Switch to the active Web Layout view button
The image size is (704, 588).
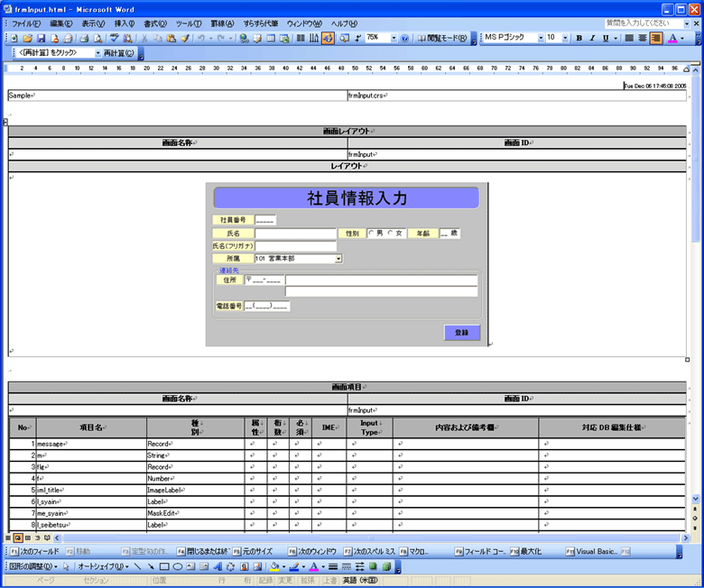click(x=17, y=537)
